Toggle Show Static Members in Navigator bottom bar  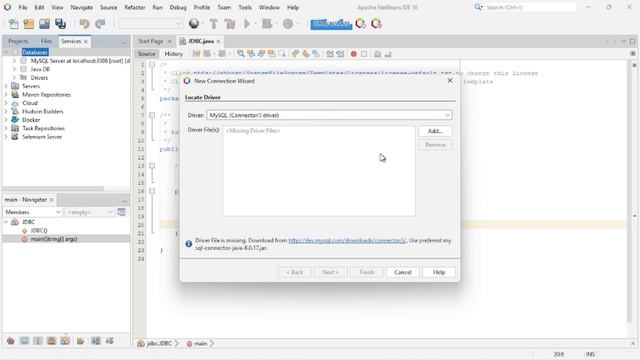coord(38,341)
